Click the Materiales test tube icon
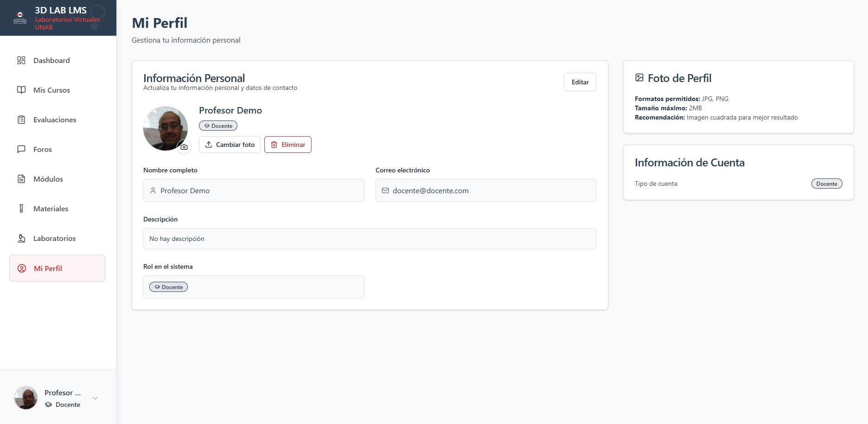The width and height of the screenshot is (868, 424). tap(21, 209)
